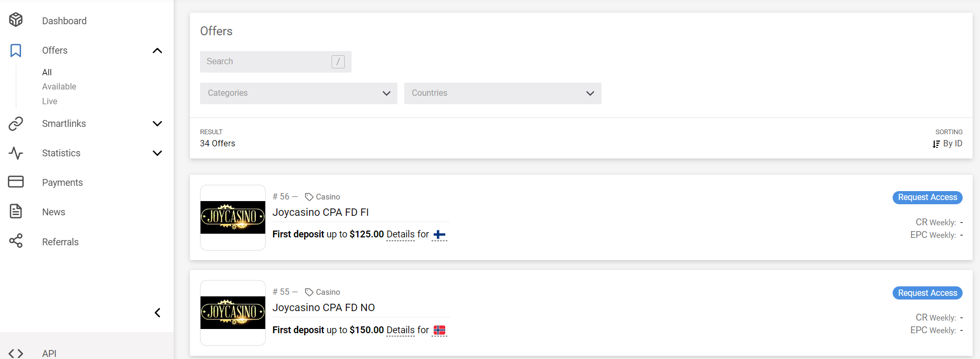Viewport: 980px width, 359px height.
Task: Click the Referrals share icon
Action: pos(16,241)
